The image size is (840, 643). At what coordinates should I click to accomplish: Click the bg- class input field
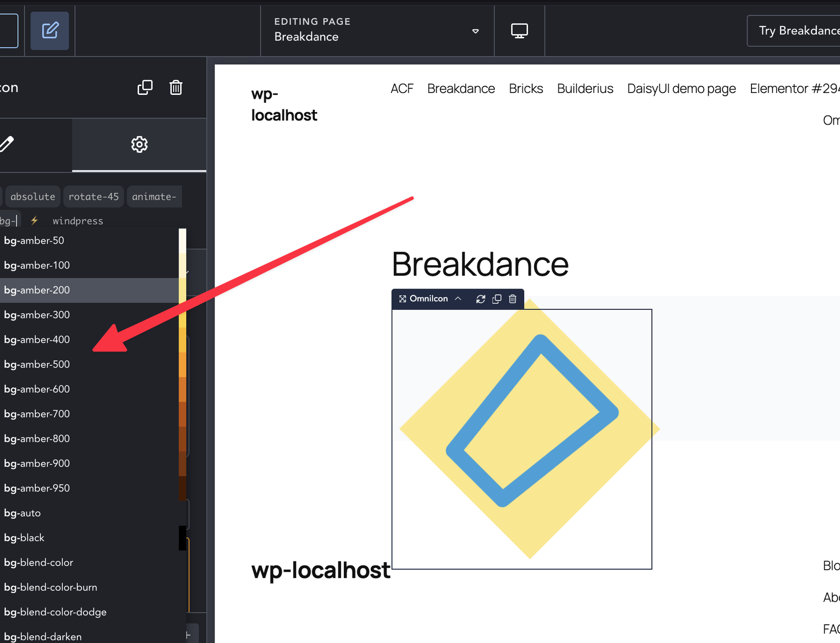click(10, 221)
